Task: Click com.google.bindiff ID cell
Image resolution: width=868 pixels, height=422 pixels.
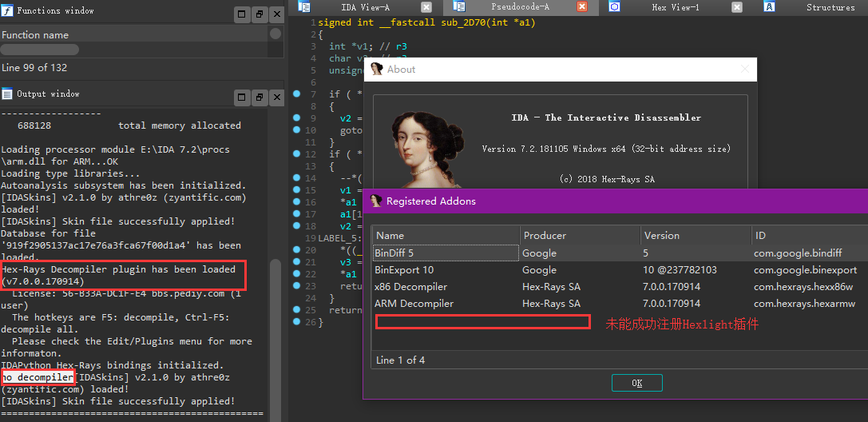Action: click(x=798, y=253)
